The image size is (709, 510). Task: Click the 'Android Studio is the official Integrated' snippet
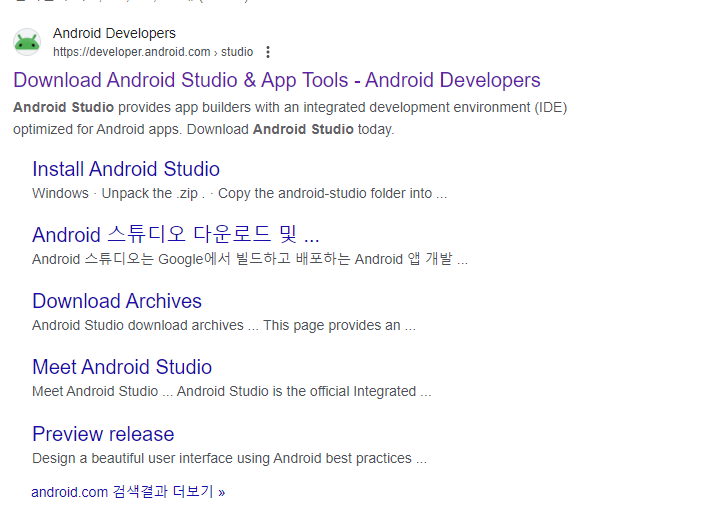[232, 391]
